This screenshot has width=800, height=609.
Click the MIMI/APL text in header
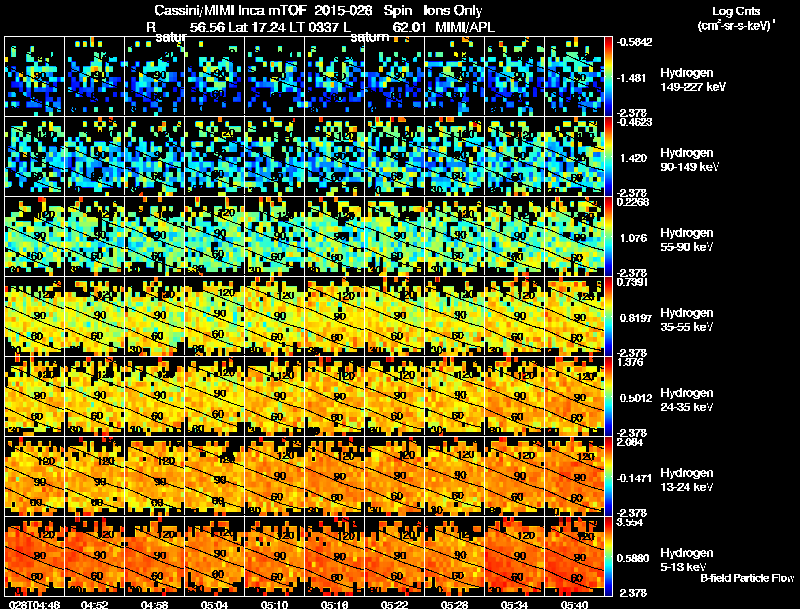[465, 27]
